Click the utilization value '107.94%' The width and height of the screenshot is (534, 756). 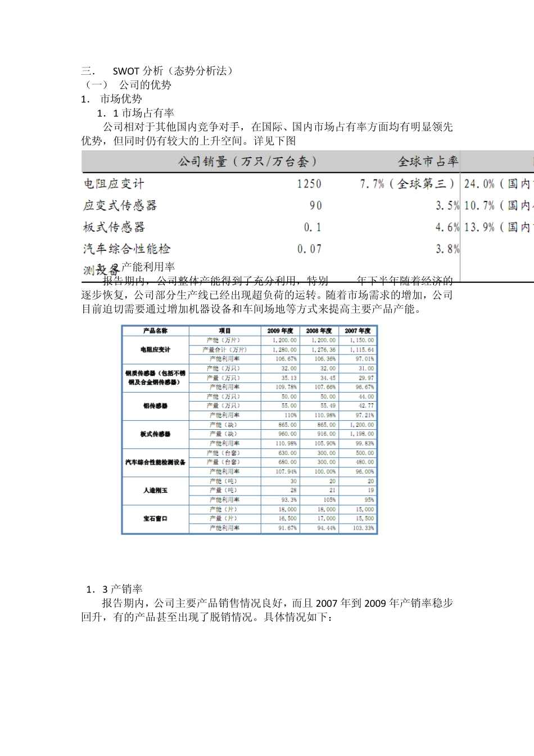tap(286, 472)
